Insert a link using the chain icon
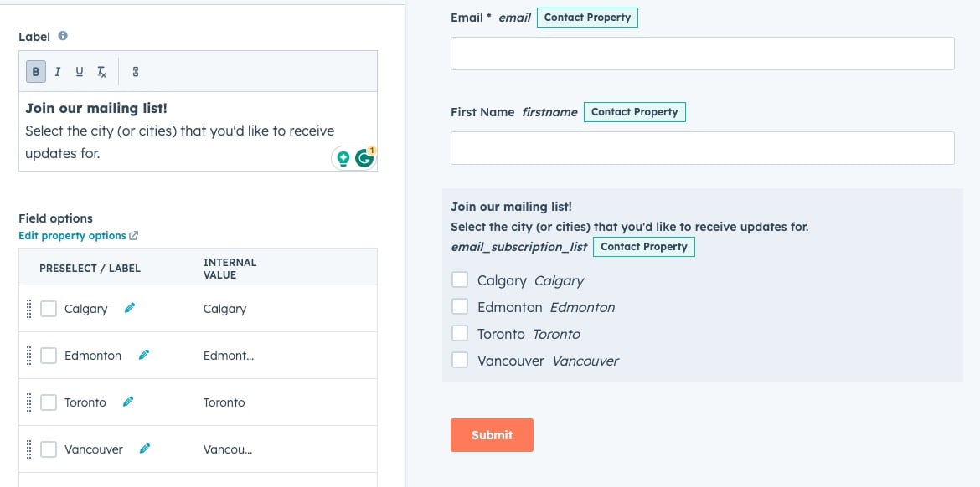Screen dimensions: 980x487 (x=135, y=71)
